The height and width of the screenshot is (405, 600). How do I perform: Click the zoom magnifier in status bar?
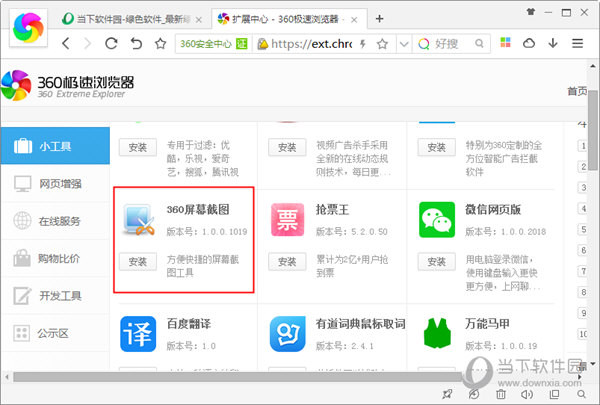pos(581,394)
